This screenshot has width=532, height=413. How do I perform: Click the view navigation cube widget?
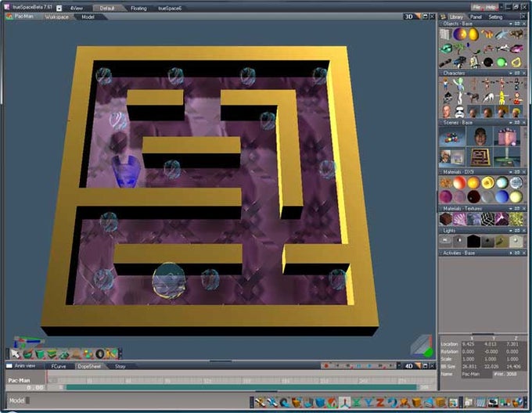pyautogui.click(x=422, y=347)
